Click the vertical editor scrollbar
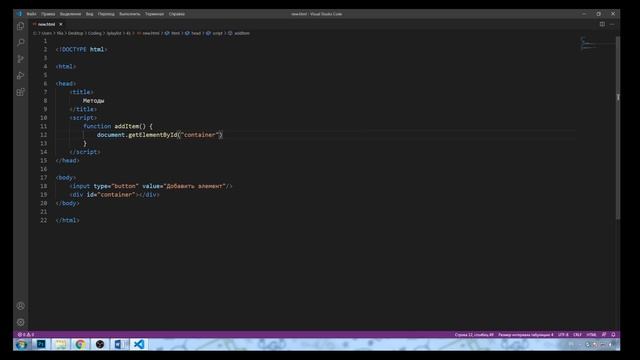The width and height of the screenshot is (640, 360). [x=618, y=127]
